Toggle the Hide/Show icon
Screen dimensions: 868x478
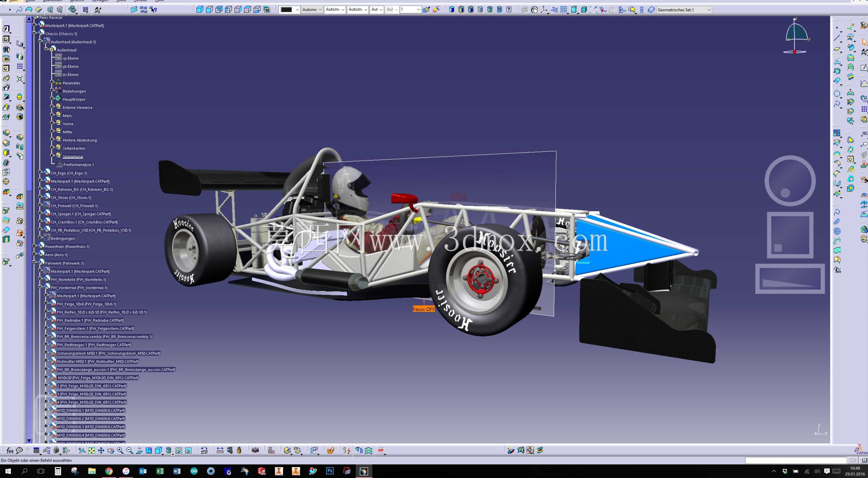tap(179, 450)
